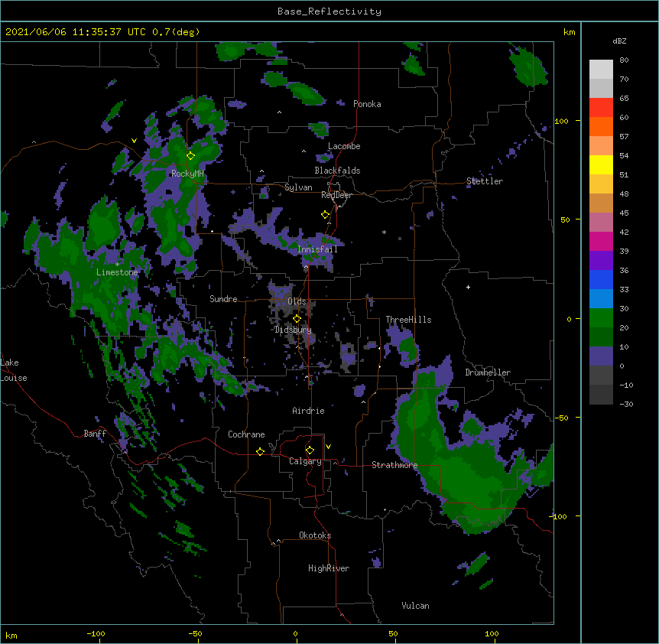Click the 80 value on dBZ legend

[x=624, y=60]
